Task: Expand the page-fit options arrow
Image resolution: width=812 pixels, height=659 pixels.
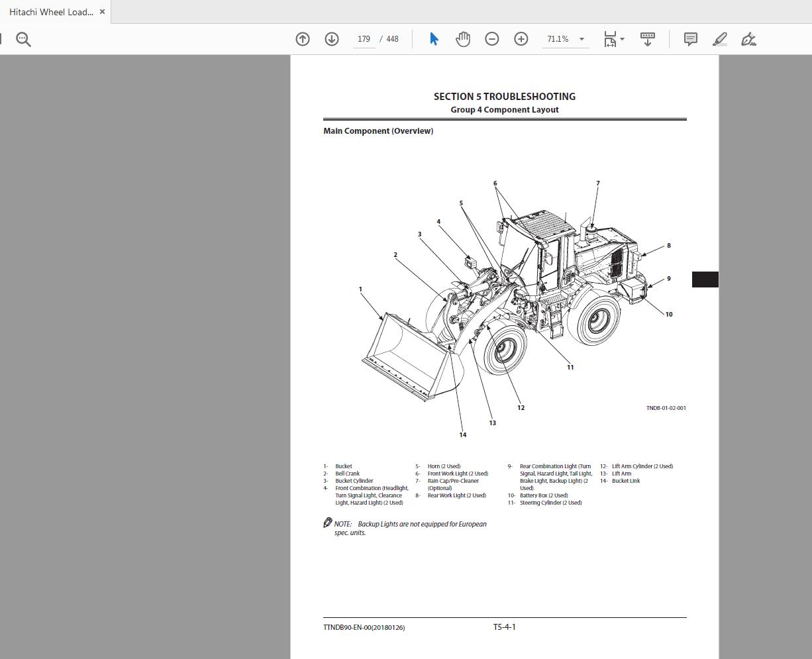Action: 623,39
